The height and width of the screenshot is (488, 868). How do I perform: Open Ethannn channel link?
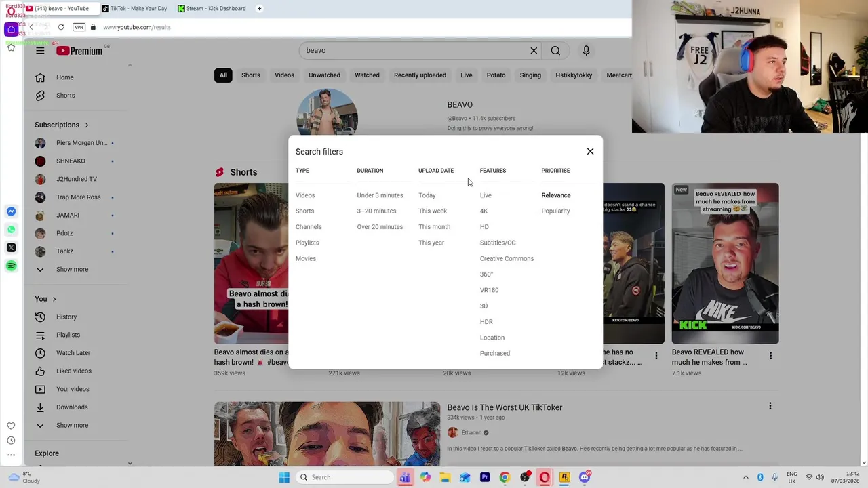tap(471, 432)
